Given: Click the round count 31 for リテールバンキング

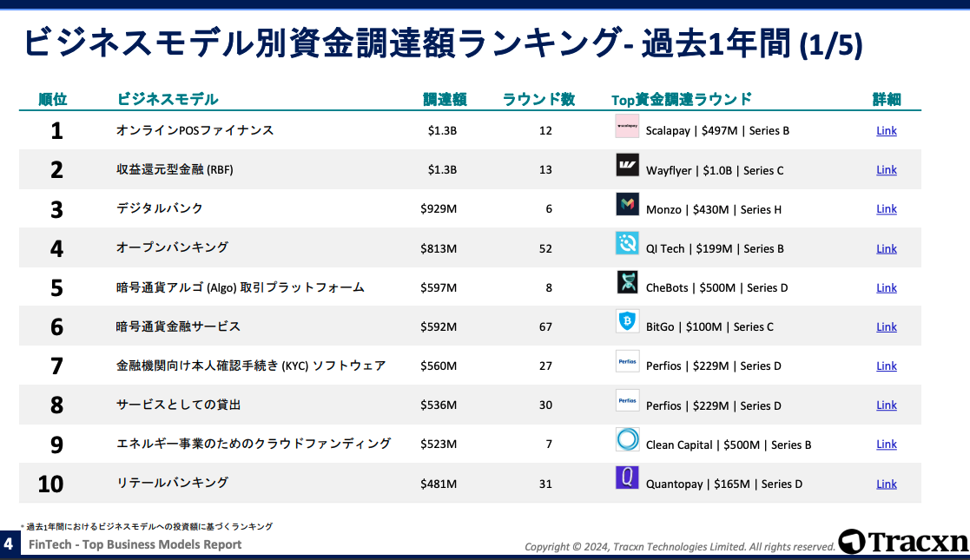Looking at the screenshot, I should [x=545, y=484].
